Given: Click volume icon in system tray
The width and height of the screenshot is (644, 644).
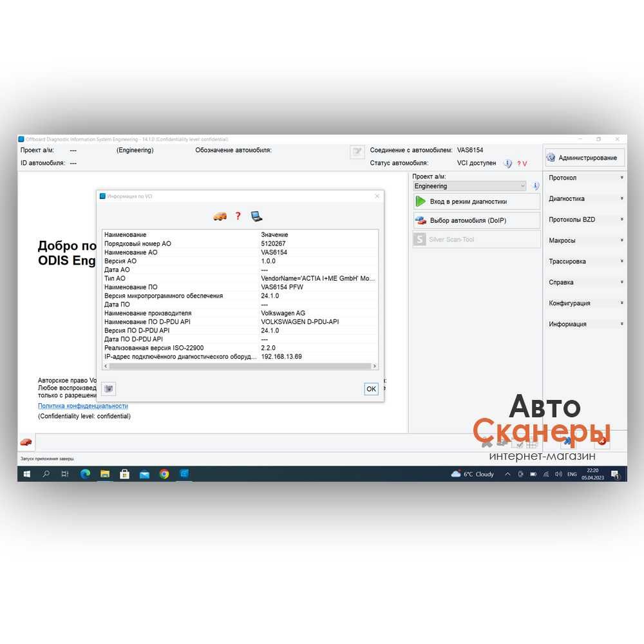Looking at the screenshot, I should tap(558, 474).
